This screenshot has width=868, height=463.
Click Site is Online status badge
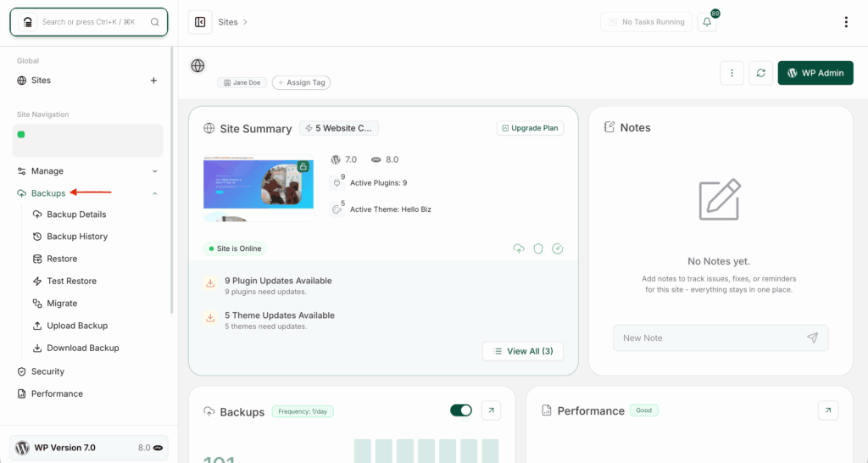click(x=235, y=248)
